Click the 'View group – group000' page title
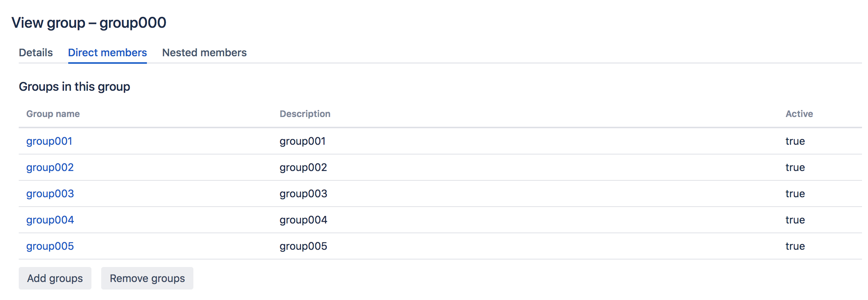868x300 pixels. (x=89, y=23)
